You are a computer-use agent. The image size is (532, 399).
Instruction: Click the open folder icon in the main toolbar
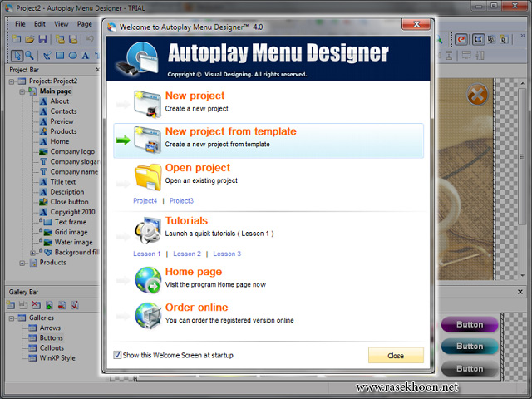(x=30, y=39)
